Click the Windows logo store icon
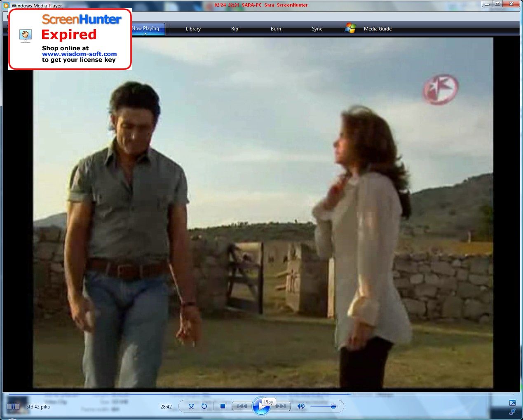Screen dimensions: 523x420 pyautogui.click(x=350, y=28)
